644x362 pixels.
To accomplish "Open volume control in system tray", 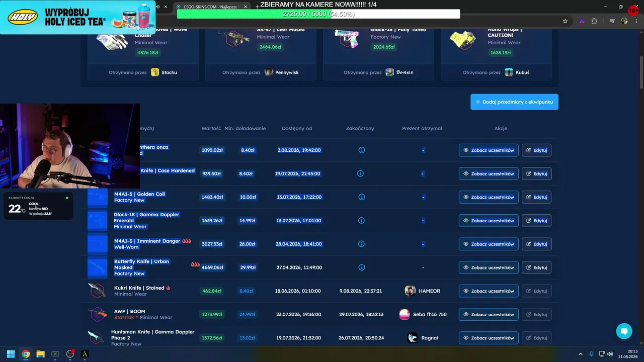I will click(610, 354).
